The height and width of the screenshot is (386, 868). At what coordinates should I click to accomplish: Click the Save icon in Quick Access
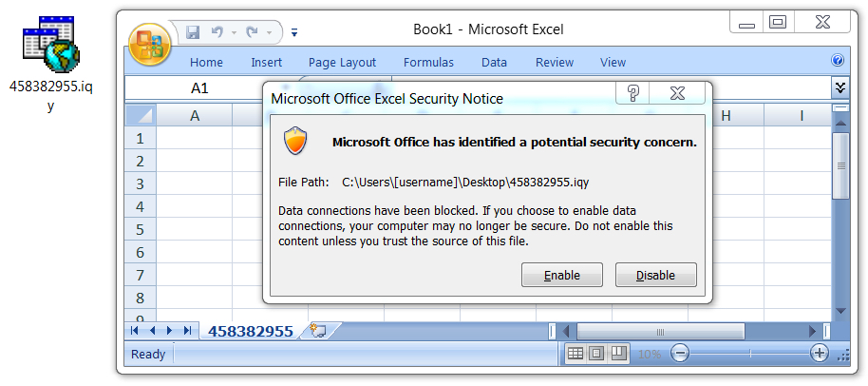coord(193,32)
